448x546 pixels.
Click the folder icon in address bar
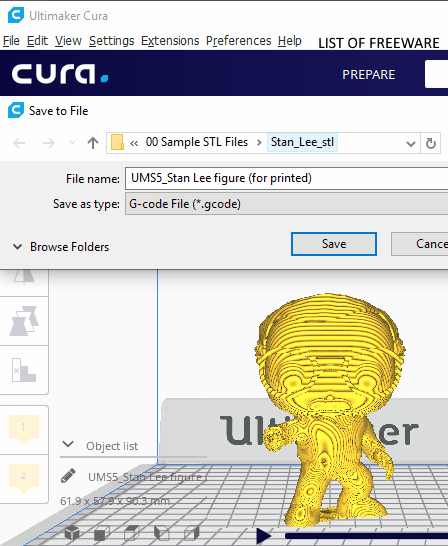[x=117, y=142]
